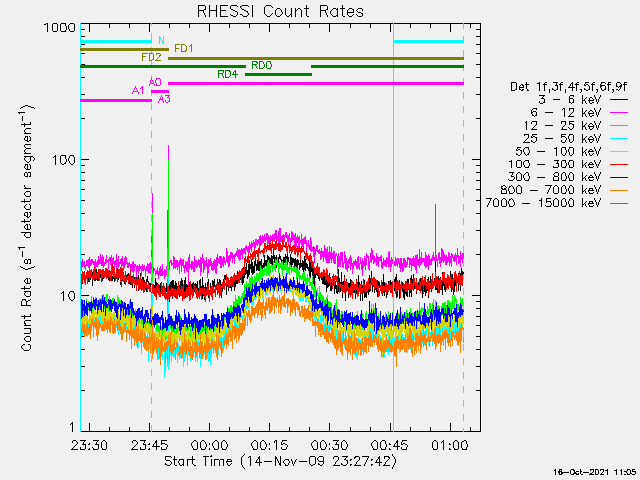The height and width of the screenshot is (480, 640).
Task: Click the A0 attenuator label
Action: point(155,82)
